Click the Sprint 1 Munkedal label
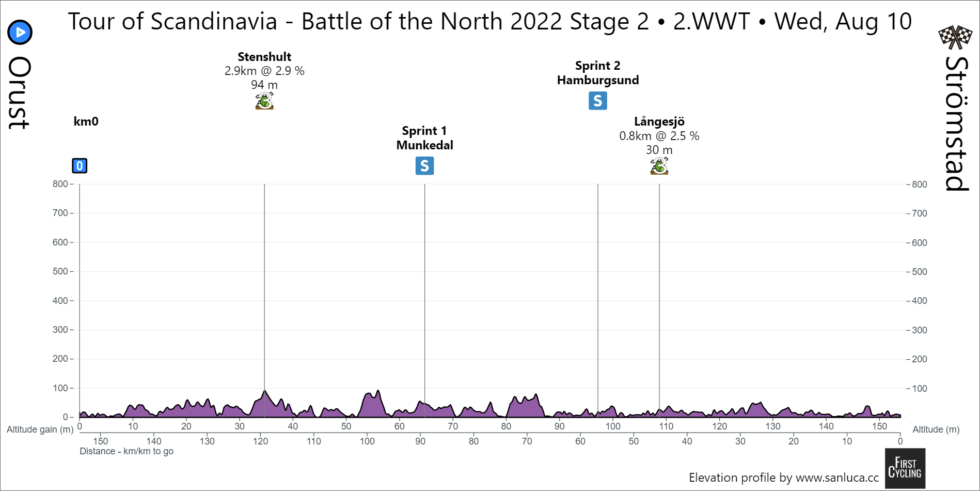The image size is (980, 491). pyautogui.click(x=424, y=138)
